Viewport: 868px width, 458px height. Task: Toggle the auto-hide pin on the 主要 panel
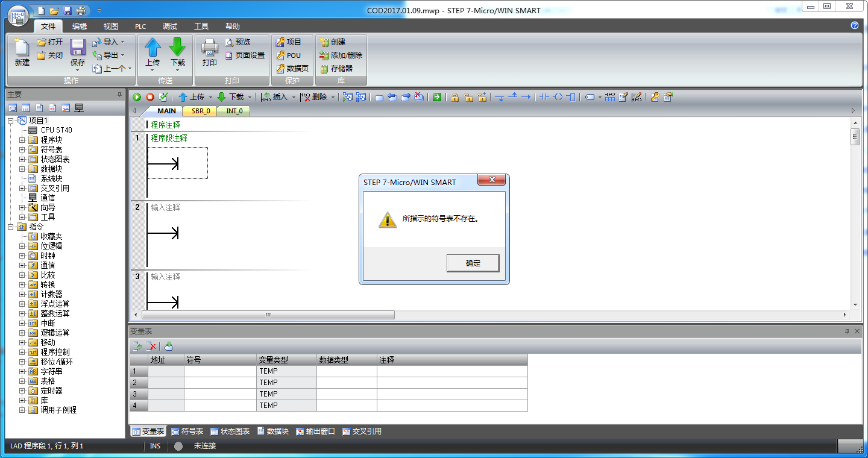point(119,95)
